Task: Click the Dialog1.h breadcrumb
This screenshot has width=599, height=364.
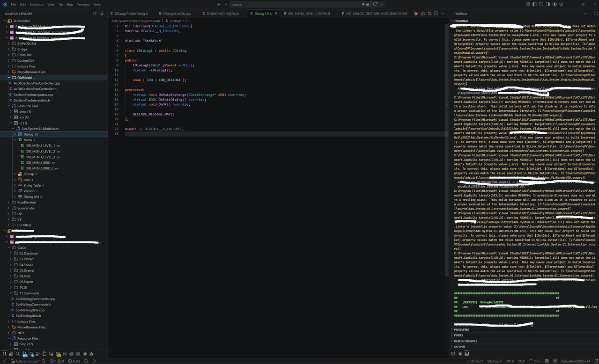Action: tap(177, 21)
